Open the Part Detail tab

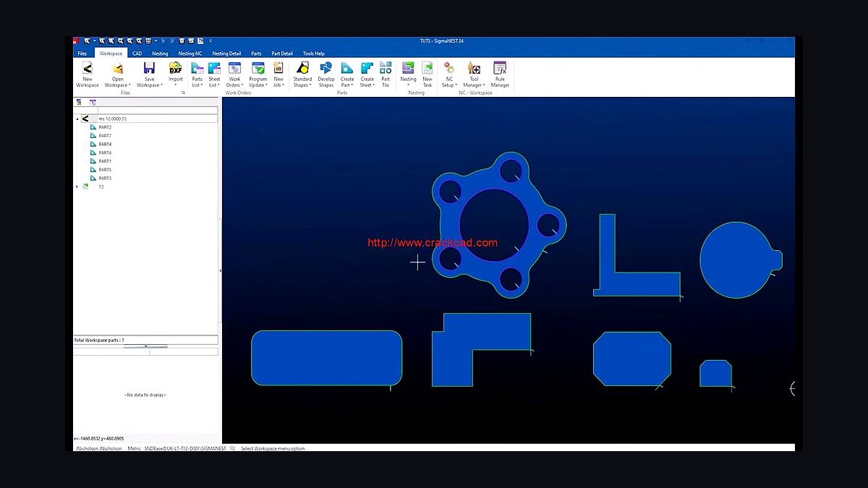[282, 53]
